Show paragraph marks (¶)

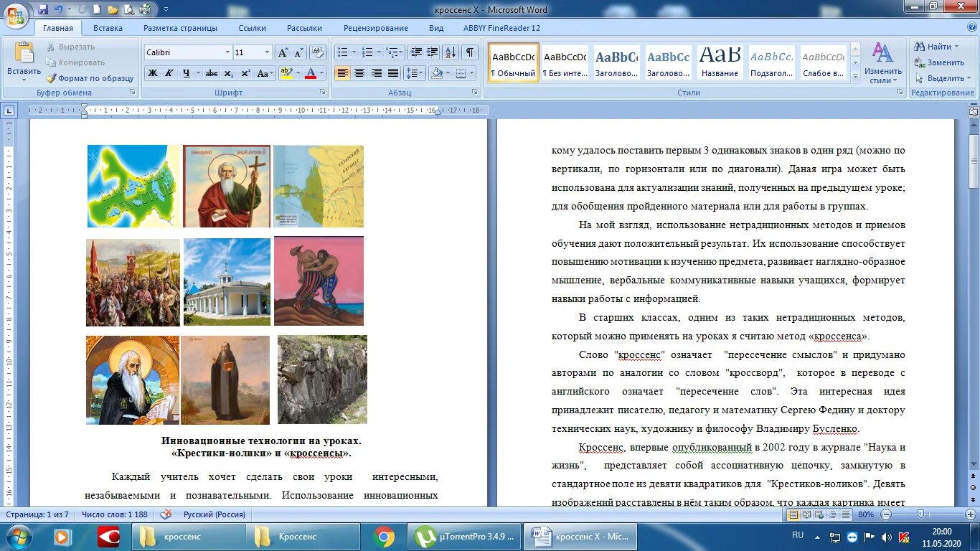click(x=470, y=52)
